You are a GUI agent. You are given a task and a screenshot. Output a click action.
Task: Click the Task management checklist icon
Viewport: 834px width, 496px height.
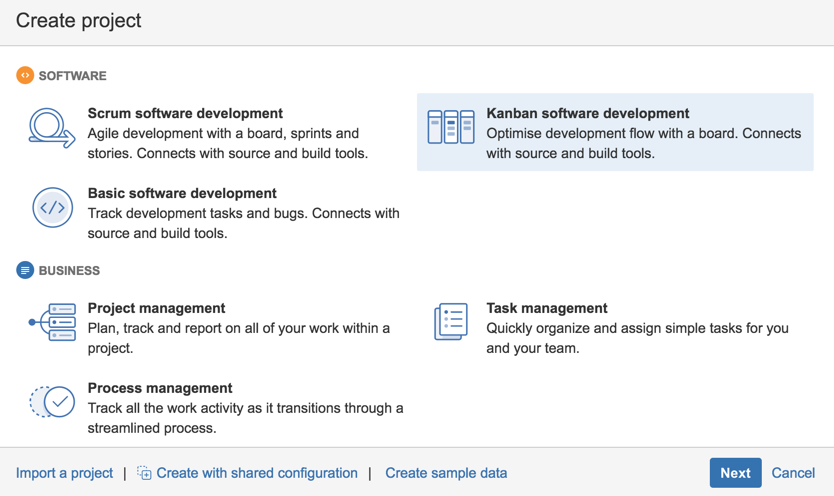451,323
